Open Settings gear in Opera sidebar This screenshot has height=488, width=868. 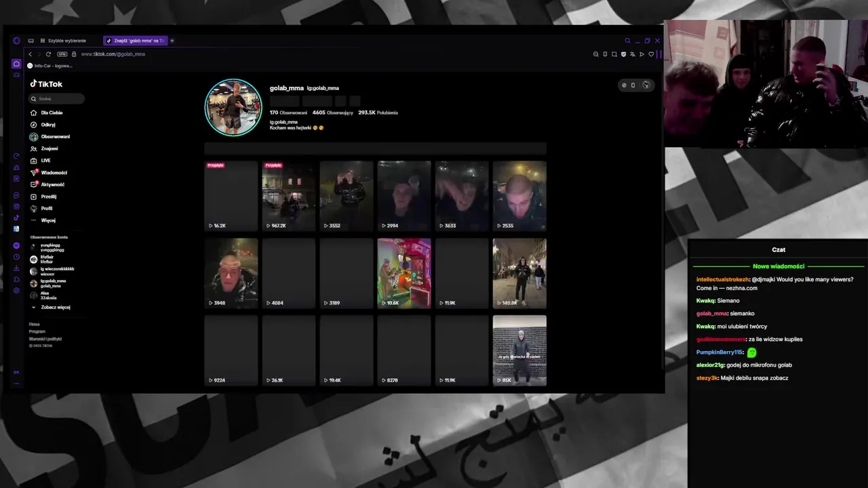pyautogui.click(x=16, y=291)
